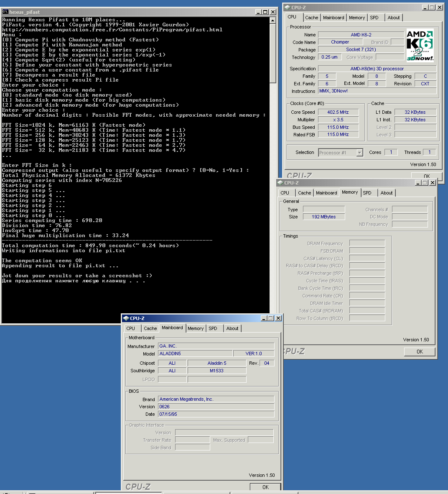The image size is (448, 494).
Task: Click the BIOS date 07/15/95 field
Action: coord(216,414)
